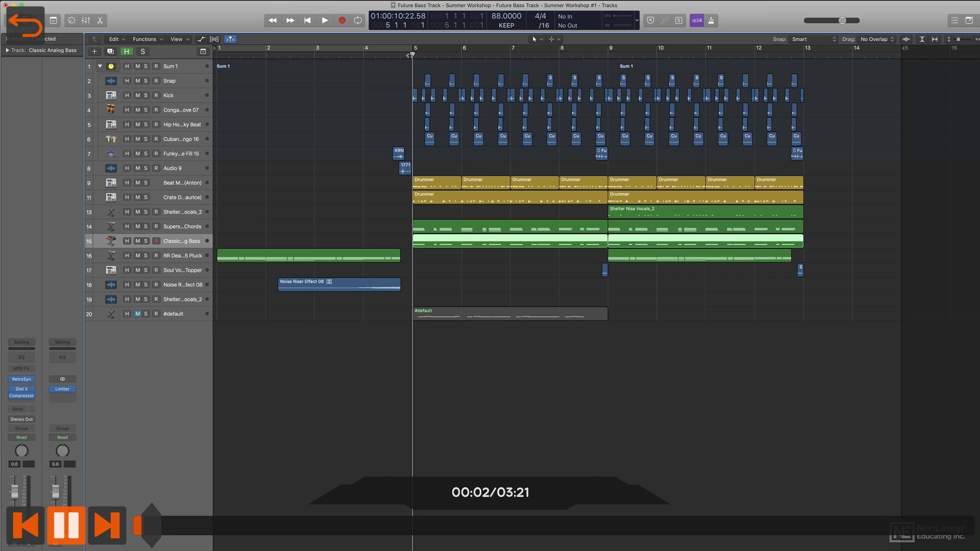Toggle the purple count-in button

click(x=697, y=20)
